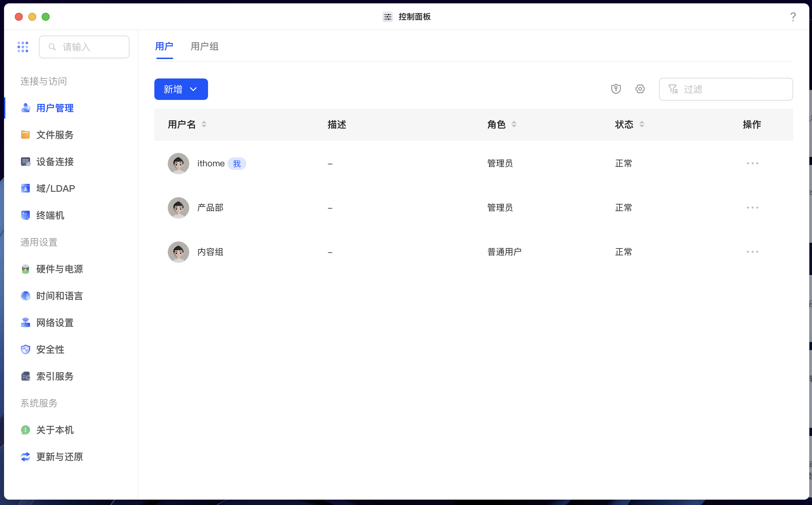Open user settings gear icon
Viewport: 812px width, 505px height.
(x=640, y=89)
